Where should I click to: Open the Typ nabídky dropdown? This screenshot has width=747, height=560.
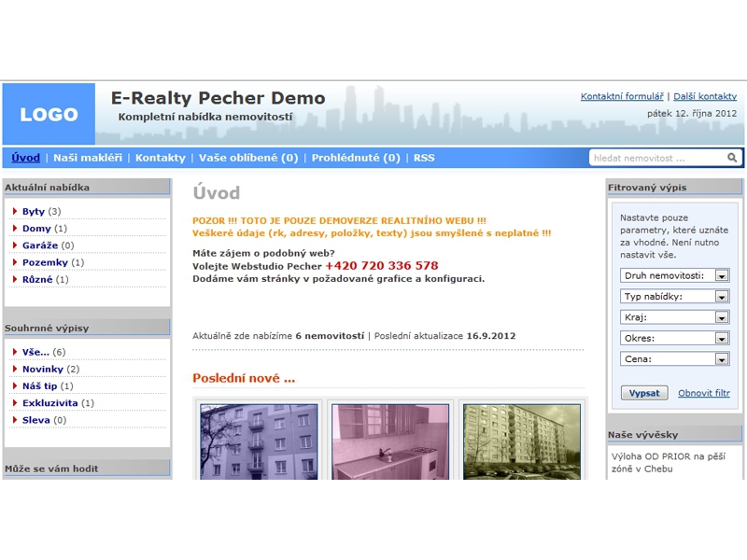coord(674,297)
